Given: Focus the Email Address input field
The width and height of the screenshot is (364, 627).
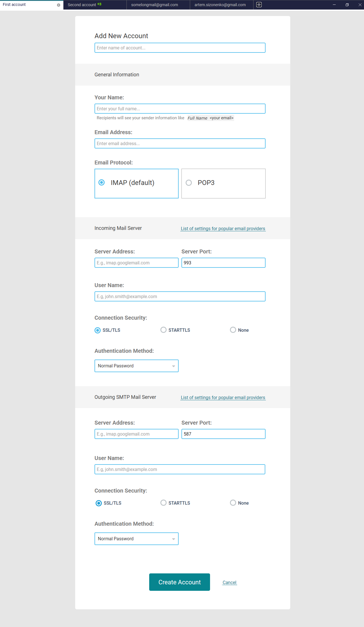Looking at the screenshot, I should (x=180, y=144).
